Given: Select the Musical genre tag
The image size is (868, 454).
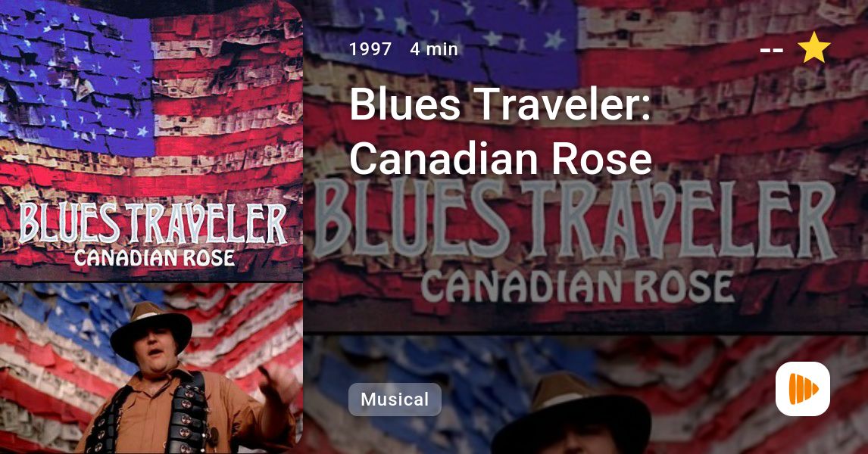Looking at the screenshot, I should [x=395, y=400].
